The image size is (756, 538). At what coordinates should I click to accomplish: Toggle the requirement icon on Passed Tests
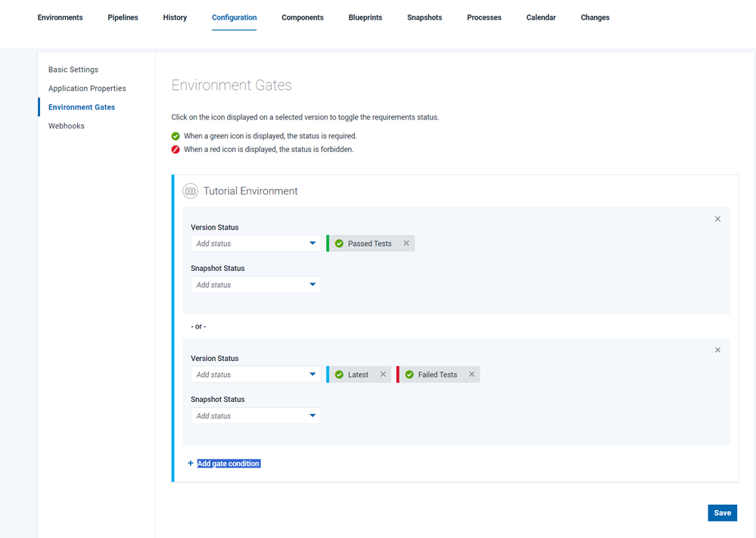point(339,243)
